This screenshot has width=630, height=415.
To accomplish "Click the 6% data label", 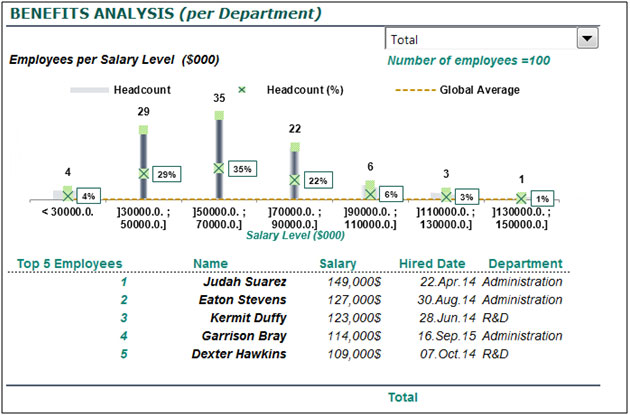I will tap(391, 194).
